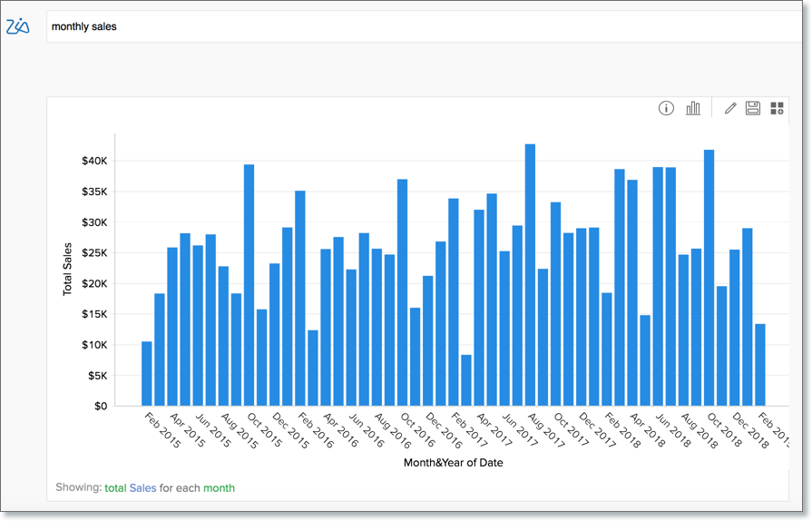Click the 'Sales' link in the Showing text

(x=142, y=488)
